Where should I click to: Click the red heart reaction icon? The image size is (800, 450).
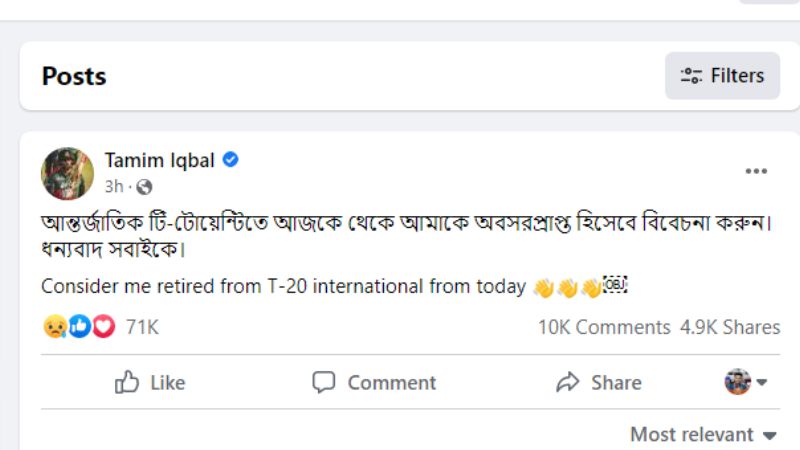[103, 326]
